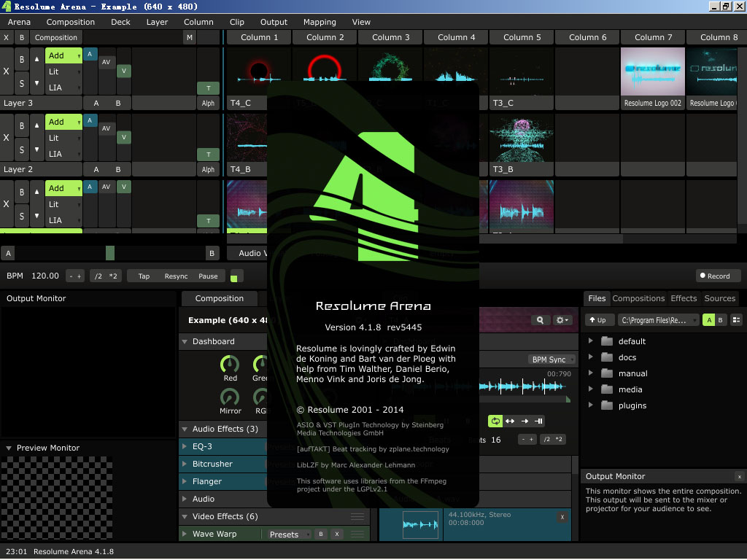Click the Tap tempo button
Viewport: 747px width, 560px height.
144,276
